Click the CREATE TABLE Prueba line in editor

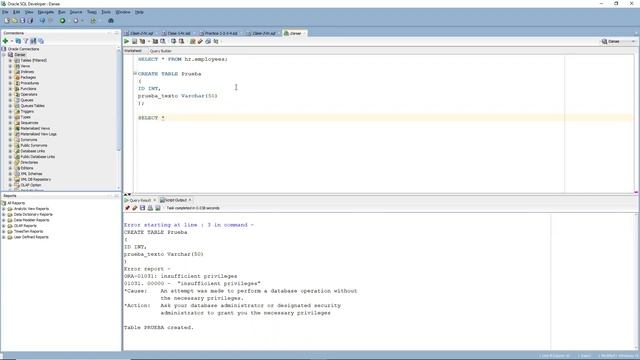(169, 74)
